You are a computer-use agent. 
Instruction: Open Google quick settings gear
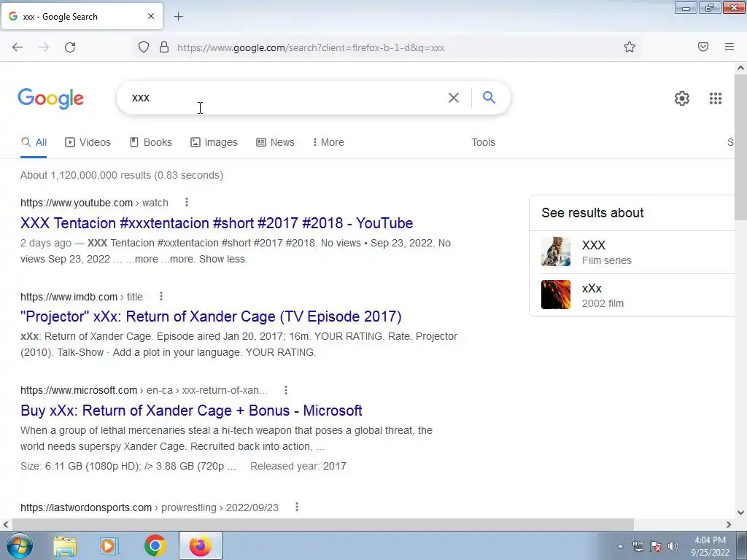(x=682, y=98)
